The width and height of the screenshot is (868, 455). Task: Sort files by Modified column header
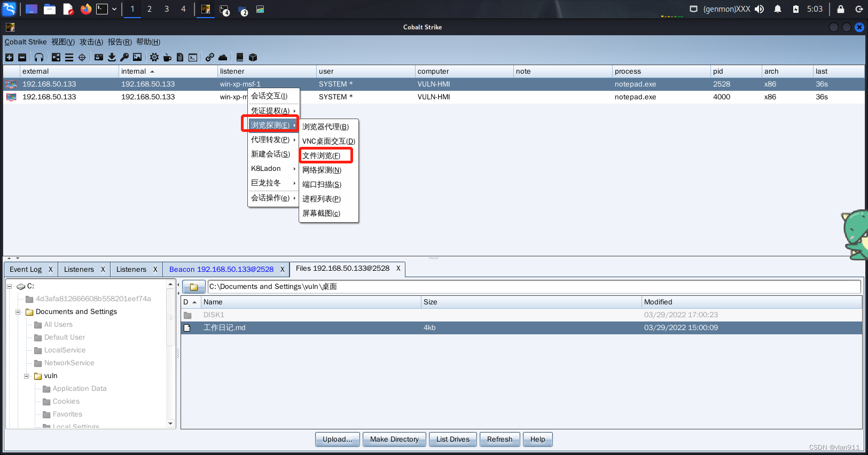click(x=752, y=302)
